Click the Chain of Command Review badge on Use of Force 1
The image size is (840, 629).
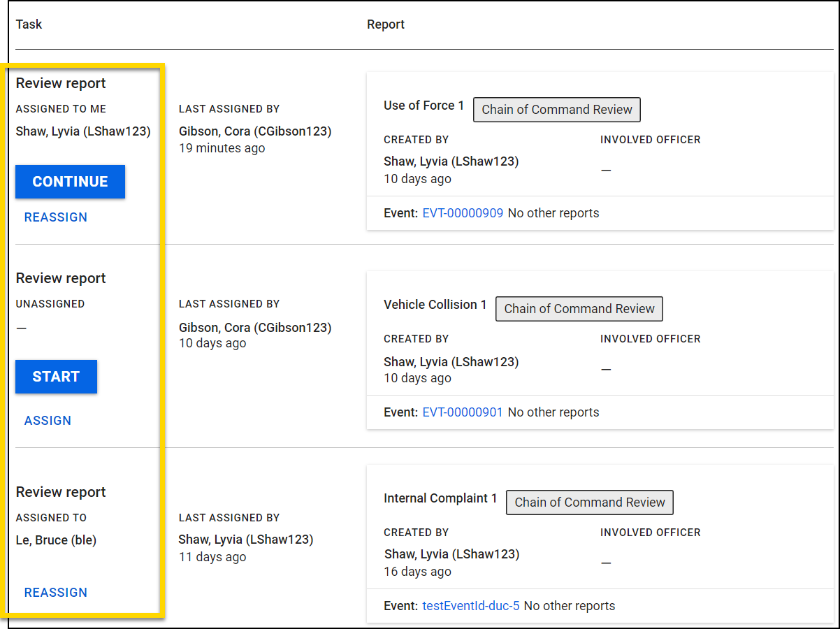556,110
